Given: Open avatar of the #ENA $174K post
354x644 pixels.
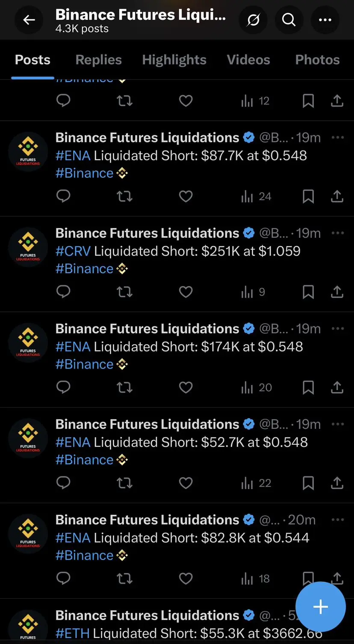Looking at the screenshot, I should coord(28,343).
